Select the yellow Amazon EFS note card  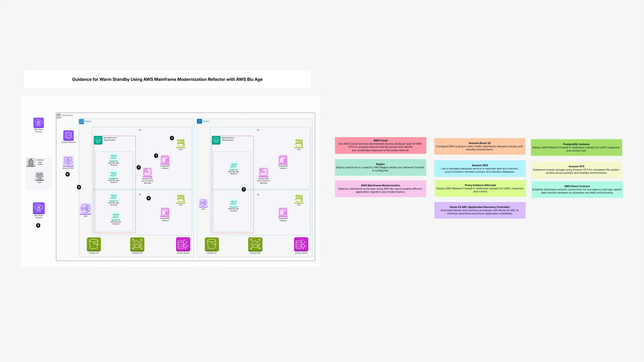pos(576,170)
